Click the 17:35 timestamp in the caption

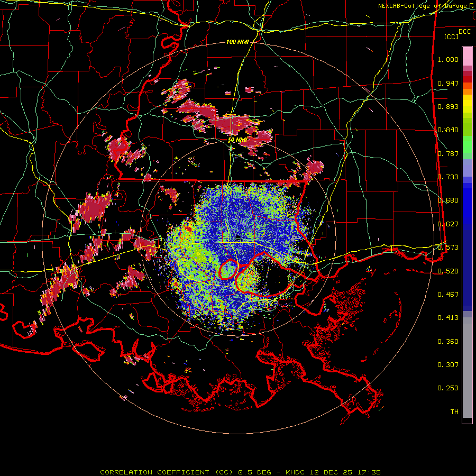click(370, 472)
